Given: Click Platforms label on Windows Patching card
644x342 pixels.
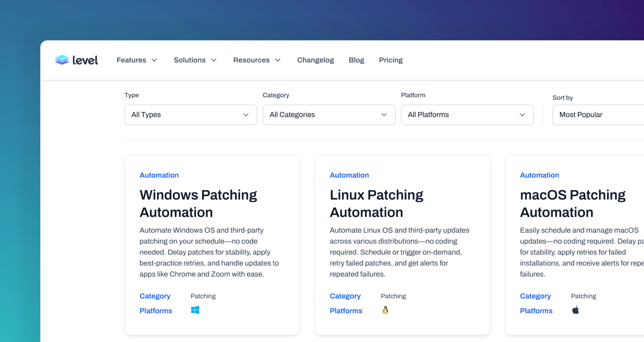Looking at the screenshot, I should [x=156, y=311].
